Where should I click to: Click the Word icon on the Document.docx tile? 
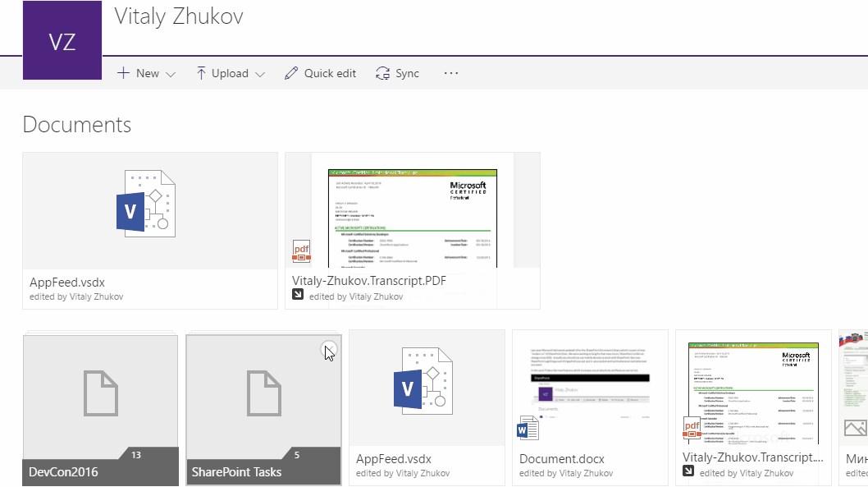528,428
